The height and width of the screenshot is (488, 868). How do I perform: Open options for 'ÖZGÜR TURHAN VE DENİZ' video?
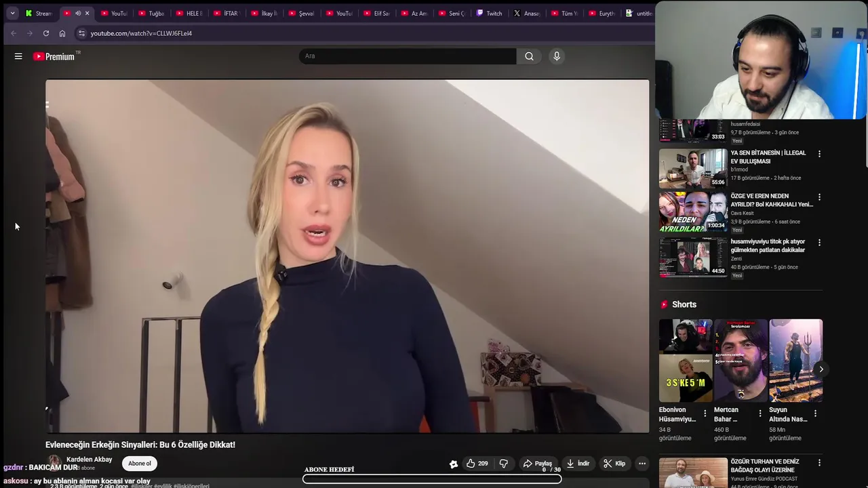pos(819,462)
